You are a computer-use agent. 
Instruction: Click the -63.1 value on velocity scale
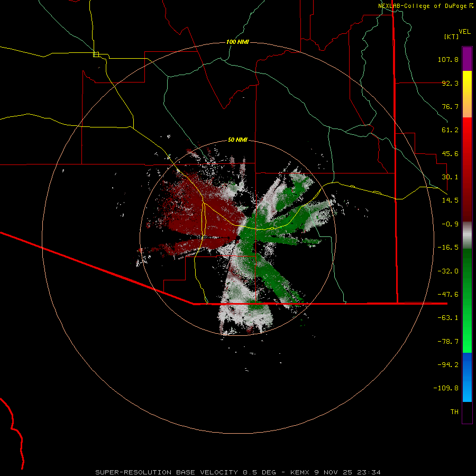pyautogui.click(x=448, y=318)
